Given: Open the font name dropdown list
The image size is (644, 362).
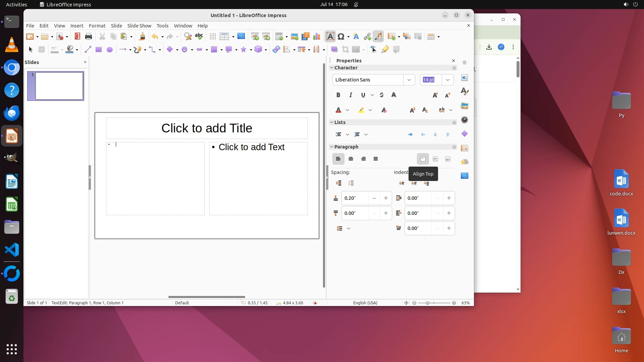Looking at the screenshot, I should coord(409,80).
